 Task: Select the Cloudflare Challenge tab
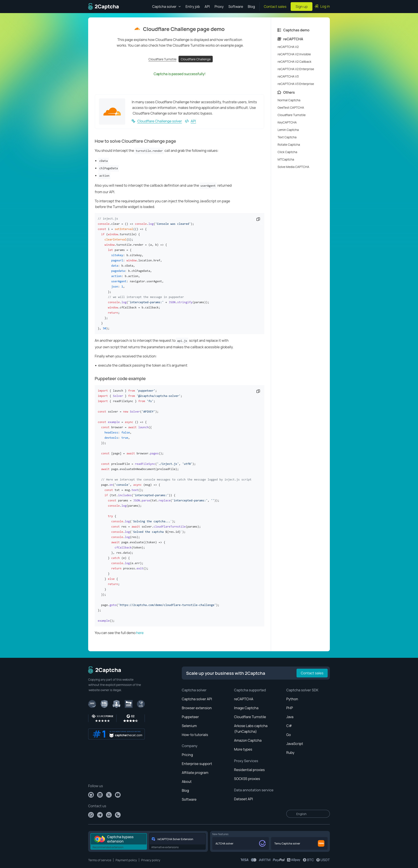(x=195, y=59)
